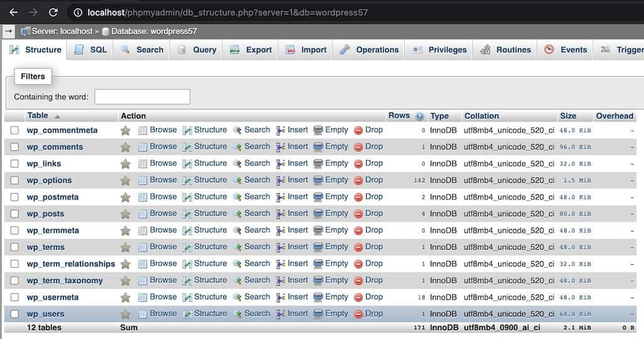Favorite the wp_termmeta table star
This screenshot has height=339, width=644.
[125, 231]
